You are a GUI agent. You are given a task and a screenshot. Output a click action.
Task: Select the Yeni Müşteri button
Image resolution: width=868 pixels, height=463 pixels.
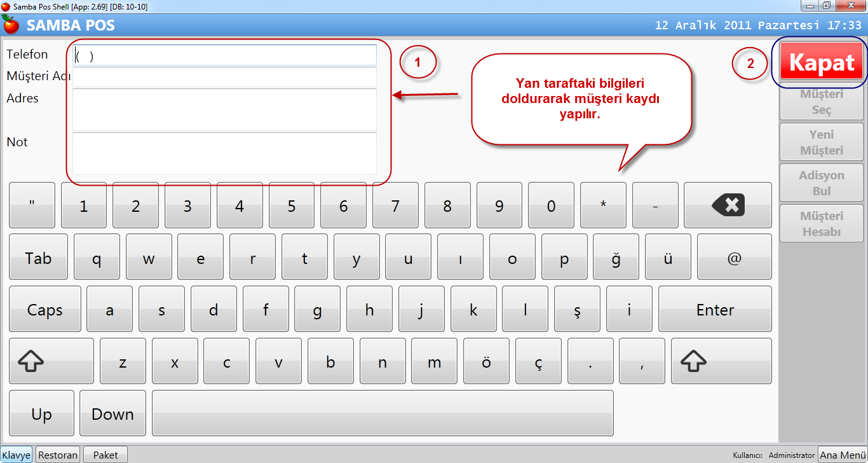[821, 142]
